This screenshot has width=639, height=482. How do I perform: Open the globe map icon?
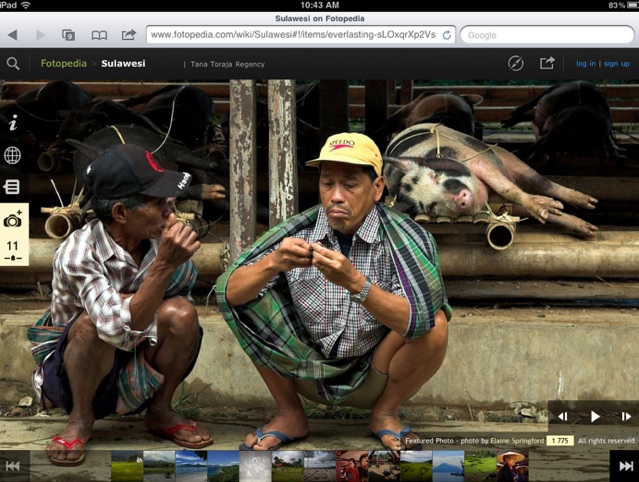pos(12,155)
